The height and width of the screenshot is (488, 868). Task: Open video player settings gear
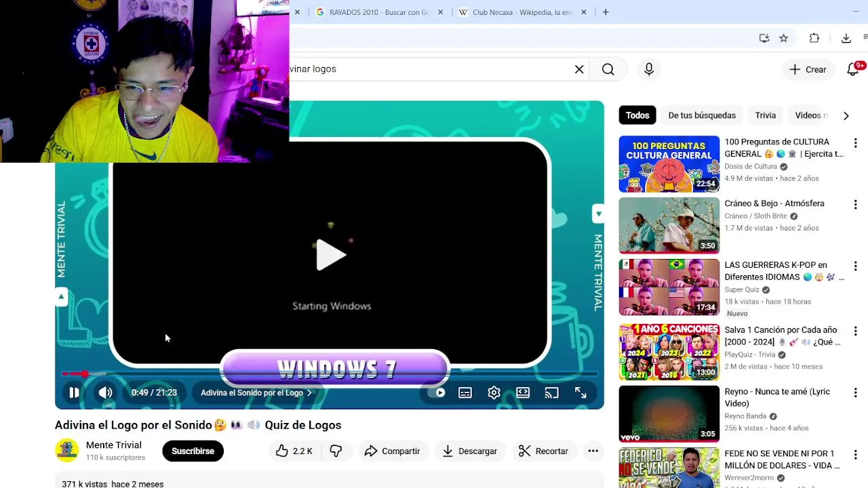(x=494, y=392)
